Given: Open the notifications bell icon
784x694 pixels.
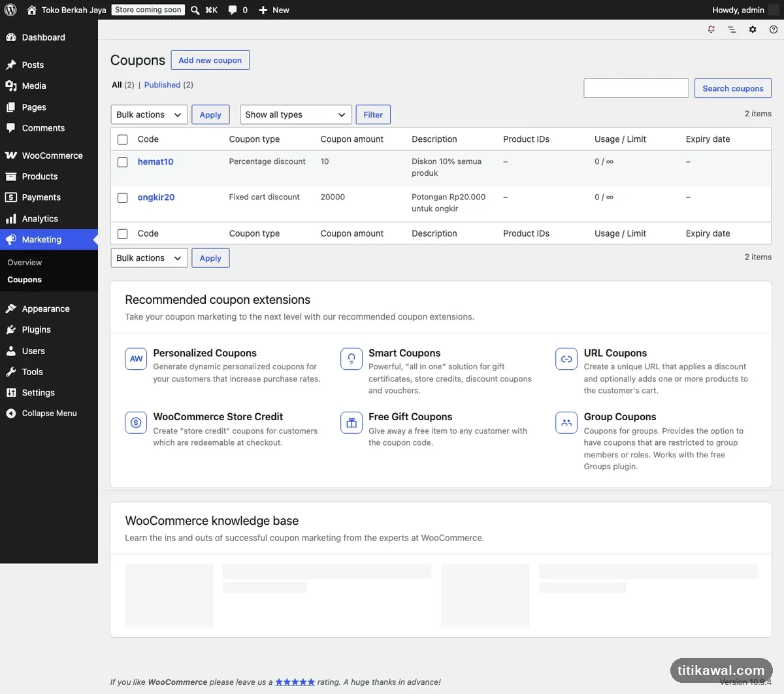Looking at the screenshot, I should (x=711, y=29).
